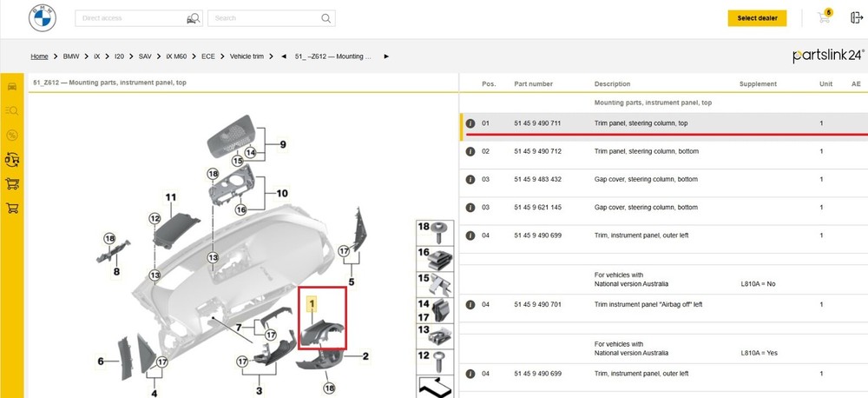This screenshot has width=868, height=398.
Task: Open the vehicle car icon in yellow sidebar
Action: (x=12, y=87)
